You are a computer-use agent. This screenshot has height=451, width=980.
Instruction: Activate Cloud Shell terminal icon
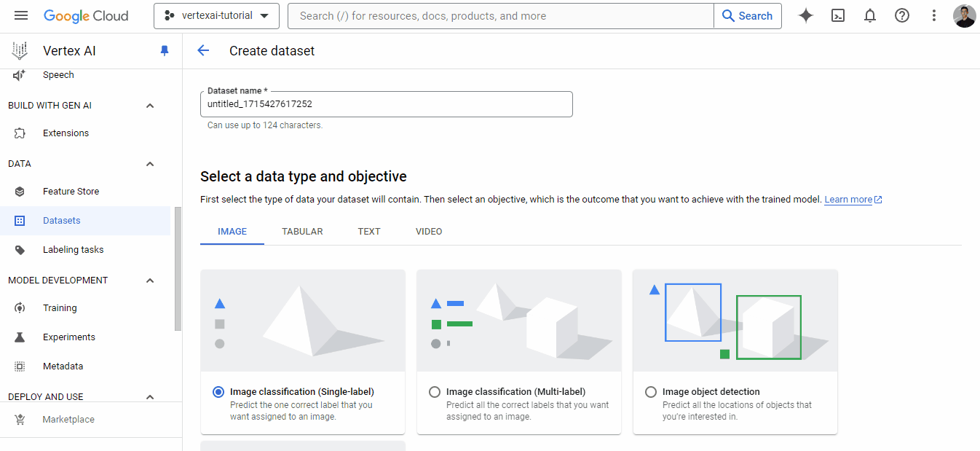point(838,15)
